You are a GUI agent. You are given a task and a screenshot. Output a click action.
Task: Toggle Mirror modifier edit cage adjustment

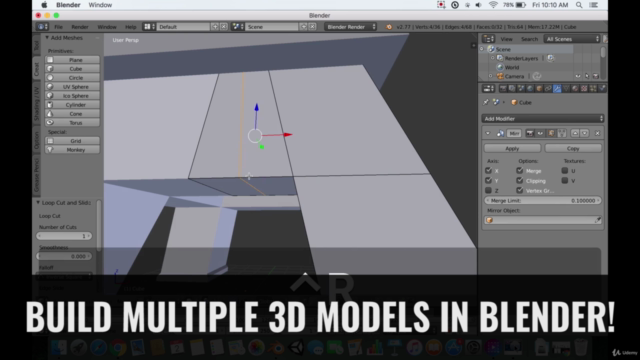pos(562,133)
